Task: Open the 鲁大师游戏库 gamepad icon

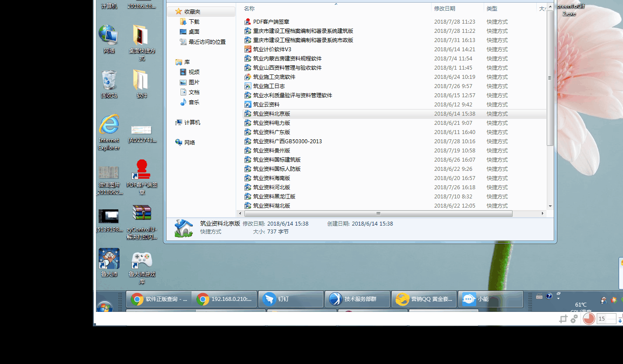Action: click(x=142, y=260)
